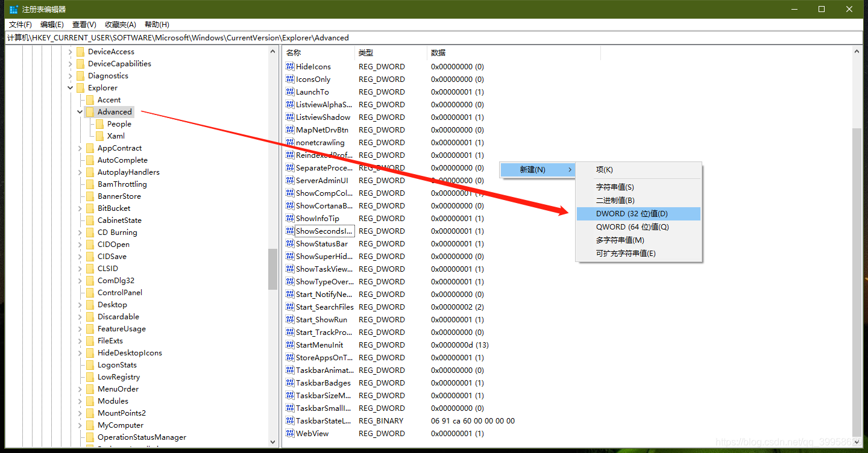868x453 pixels.
Task: Select the StoreAppsOnT... value name
Action: [324, 357]
